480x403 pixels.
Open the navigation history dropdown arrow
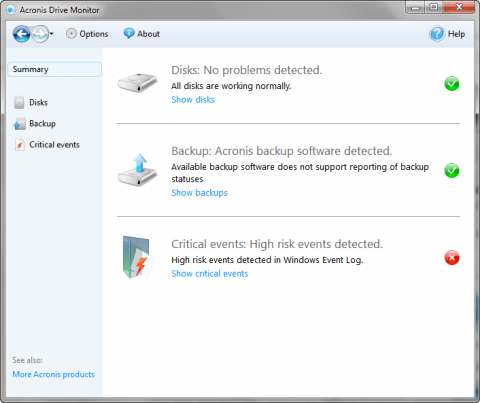tap(52, 34)
